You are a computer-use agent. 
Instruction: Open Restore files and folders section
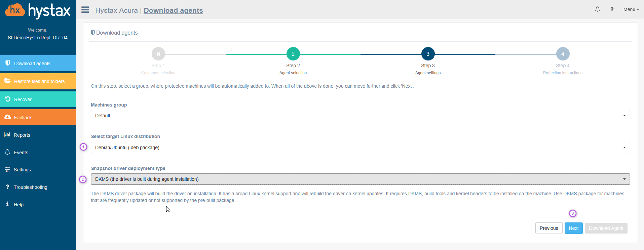coord(38,81)
